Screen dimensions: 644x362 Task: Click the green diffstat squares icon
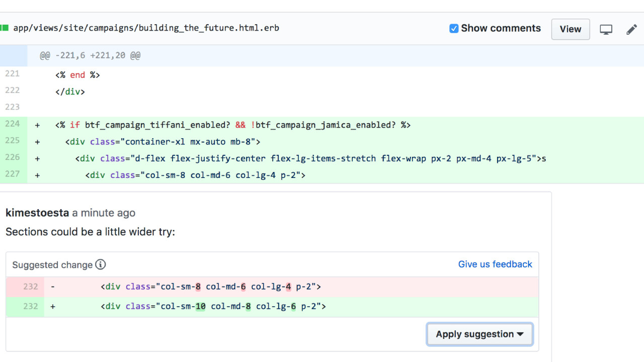pos(5,28)
